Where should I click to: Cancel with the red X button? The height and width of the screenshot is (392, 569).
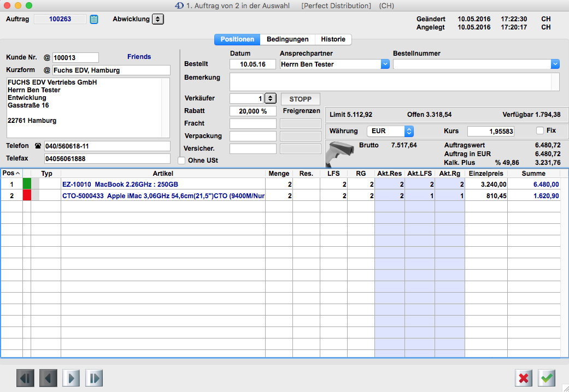524,378
